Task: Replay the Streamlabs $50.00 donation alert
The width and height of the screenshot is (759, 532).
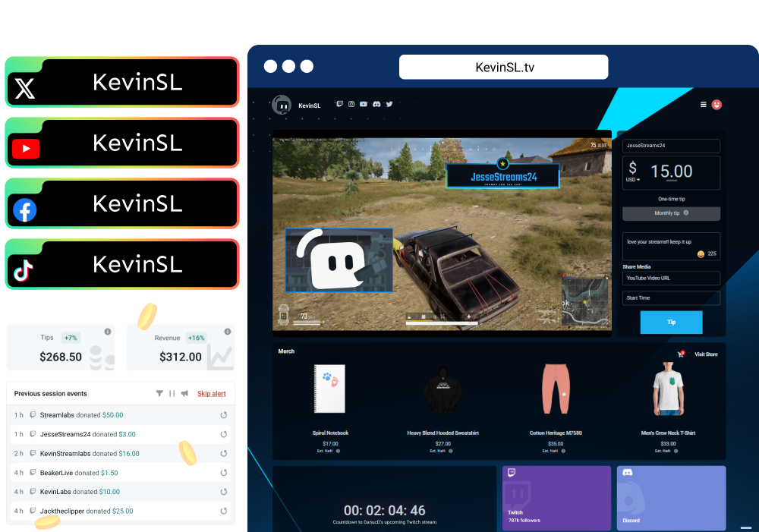Action: tap(223, 415)
